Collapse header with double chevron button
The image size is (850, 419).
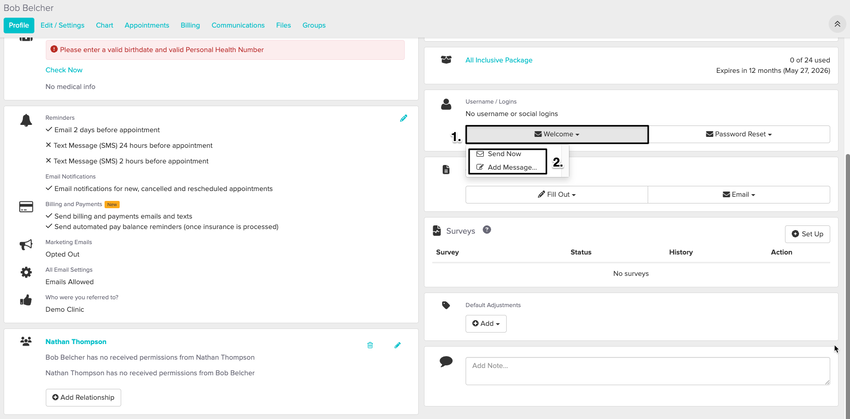[838, 24]
